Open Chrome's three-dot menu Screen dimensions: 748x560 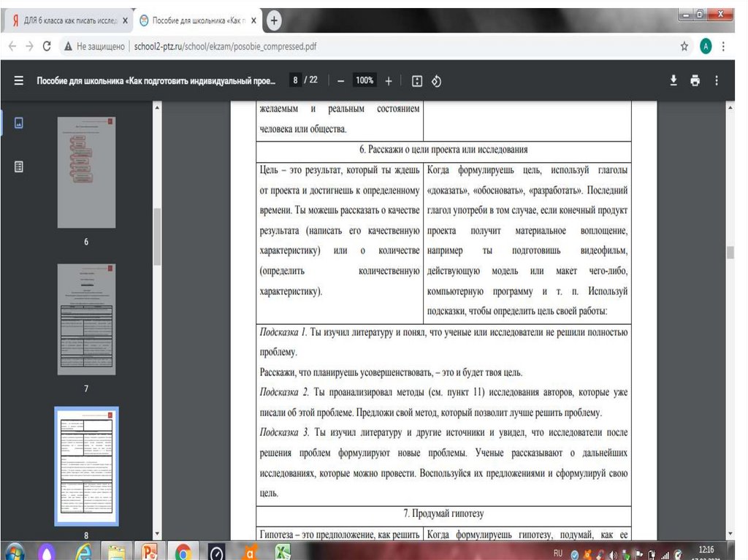(x=724, y=46)
